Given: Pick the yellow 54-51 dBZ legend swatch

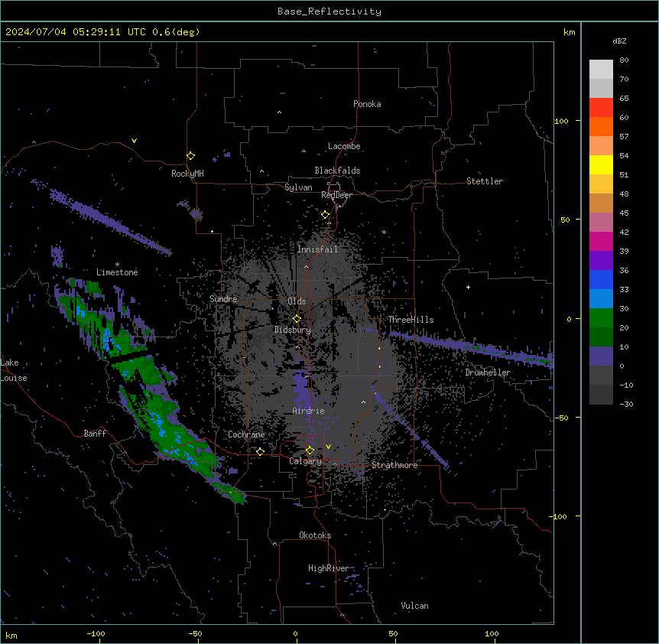Looking at the screenshot, I should click(601, 164).
